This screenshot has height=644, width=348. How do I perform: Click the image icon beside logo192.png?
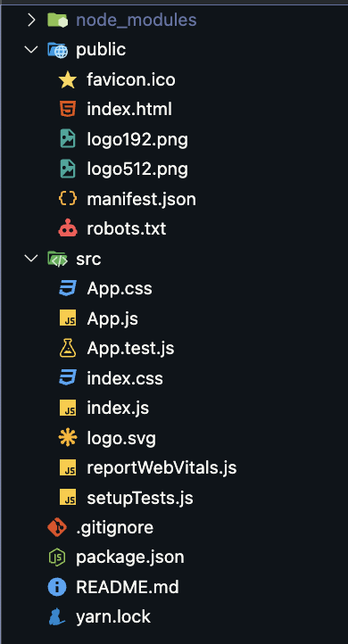68,139
